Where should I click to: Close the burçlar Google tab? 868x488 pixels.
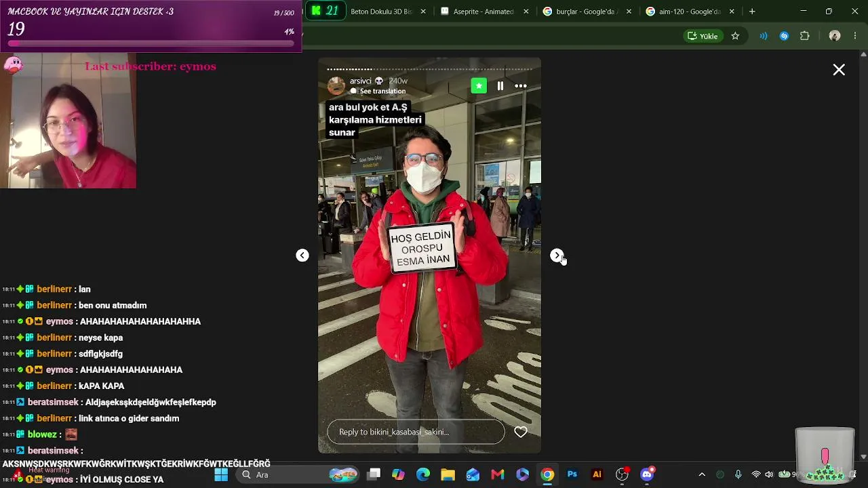pyautogui.click(x=629, y=12)
